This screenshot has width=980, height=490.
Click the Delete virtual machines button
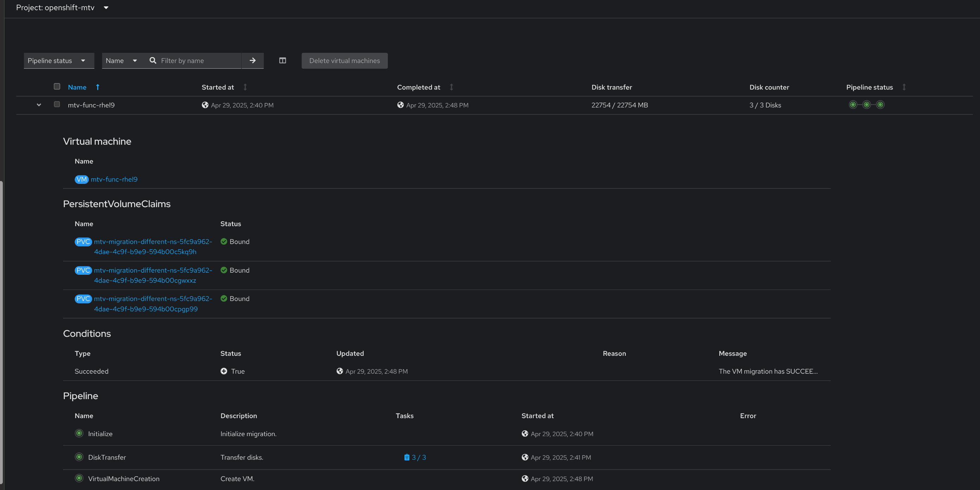coord(344,61)
